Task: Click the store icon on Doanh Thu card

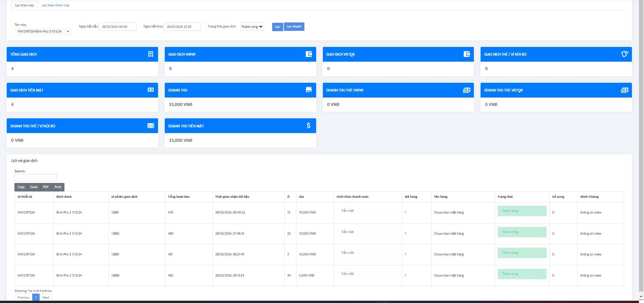Action: click(309, 90)
